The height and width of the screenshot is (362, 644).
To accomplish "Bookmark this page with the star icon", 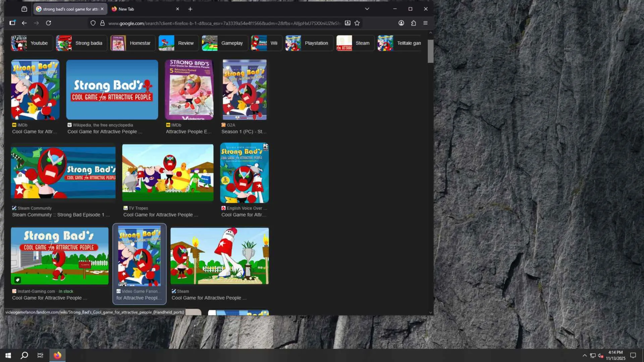I will tap(357, 23).
